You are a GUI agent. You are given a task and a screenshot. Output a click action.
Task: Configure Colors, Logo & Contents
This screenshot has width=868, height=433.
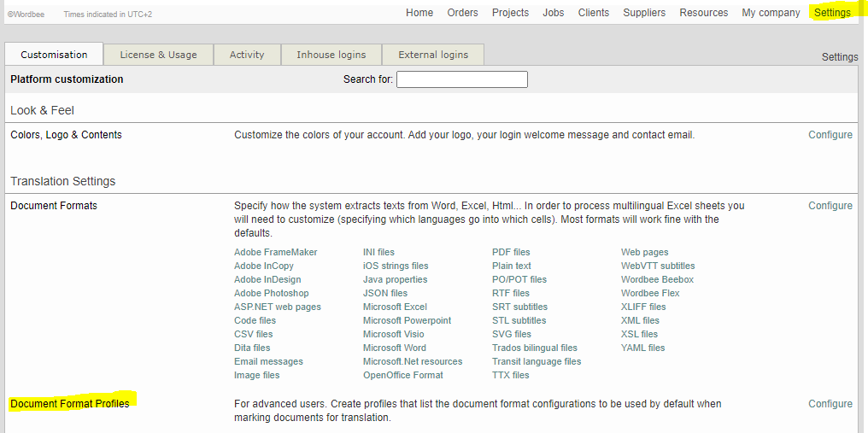(830, 135)
